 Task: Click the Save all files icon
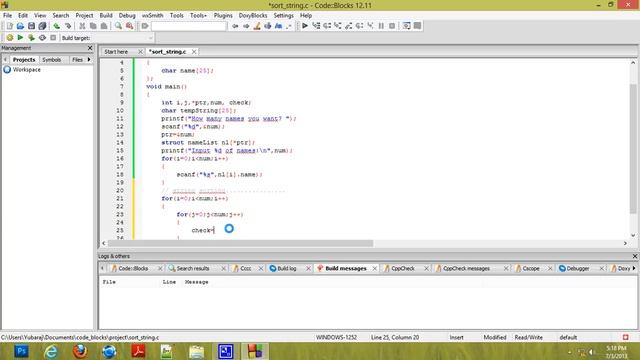[42, 26]
